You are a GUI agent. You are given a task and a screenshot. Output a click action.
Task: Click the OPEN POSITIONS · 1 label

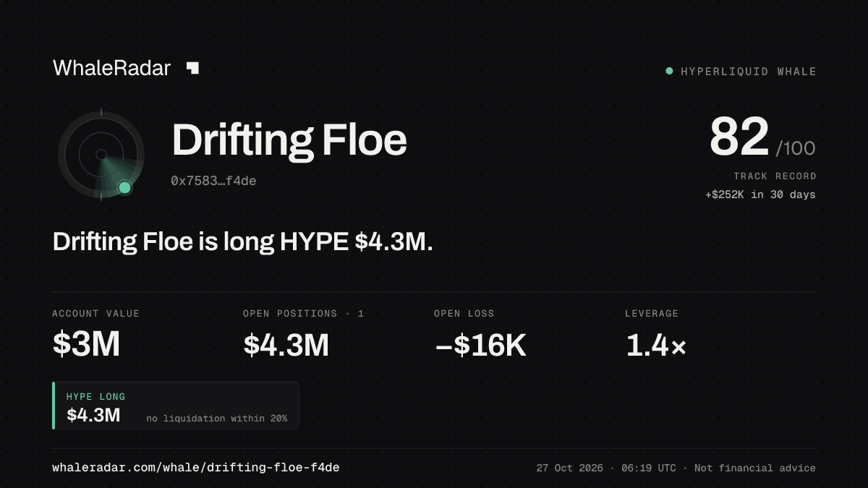304,314
